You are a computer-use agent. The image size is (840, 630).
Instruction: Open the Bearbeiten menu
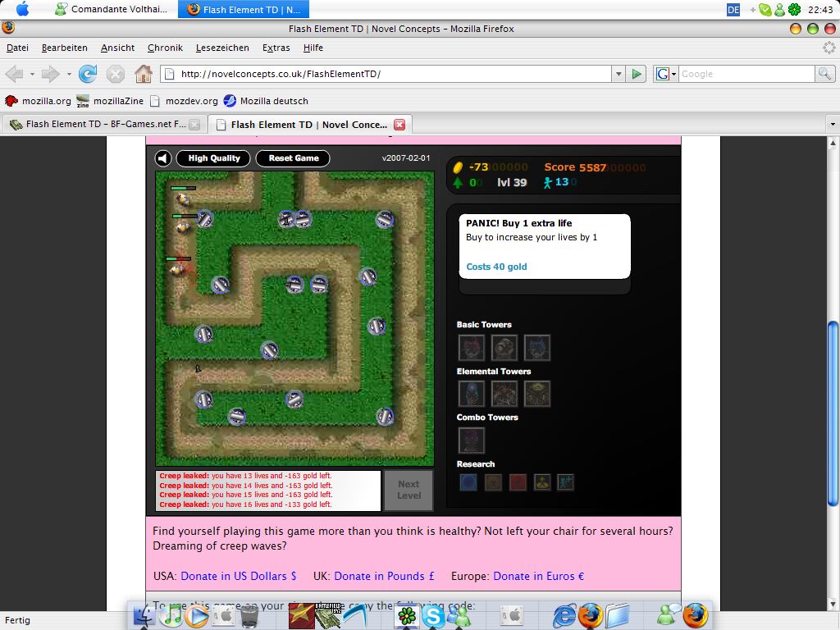64,48
